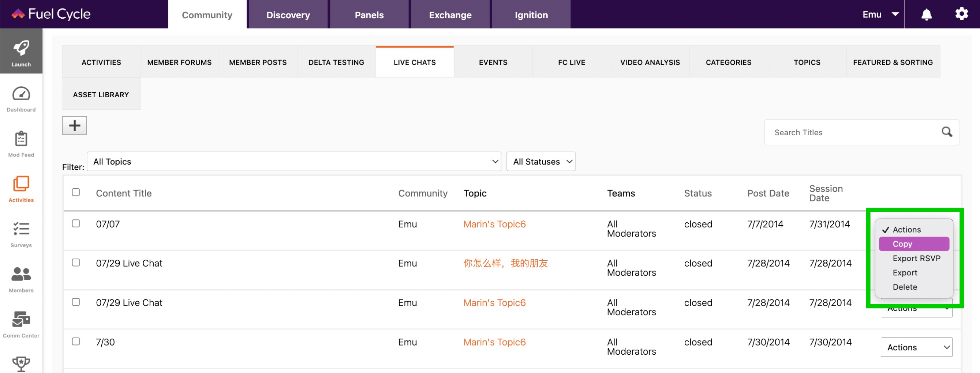Click the Fuel Cycle logo
Screen dimensions: 980x373
pos(51,14)
